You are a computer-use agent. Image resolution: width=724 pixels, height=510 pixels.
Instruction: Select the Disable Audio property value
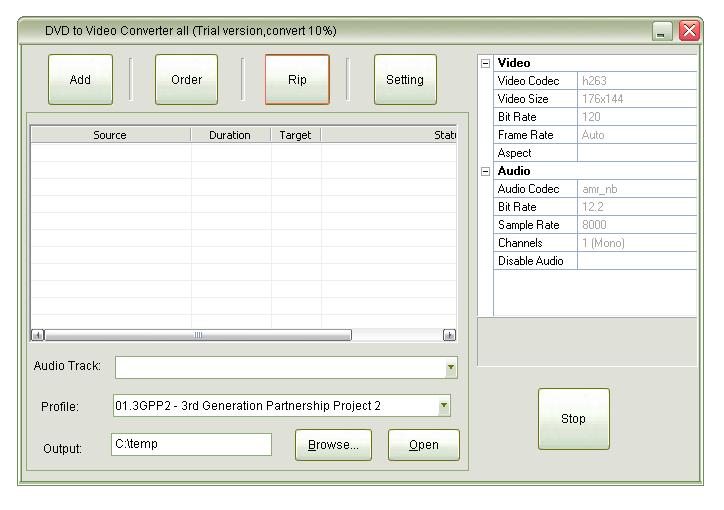pos(636,261)
